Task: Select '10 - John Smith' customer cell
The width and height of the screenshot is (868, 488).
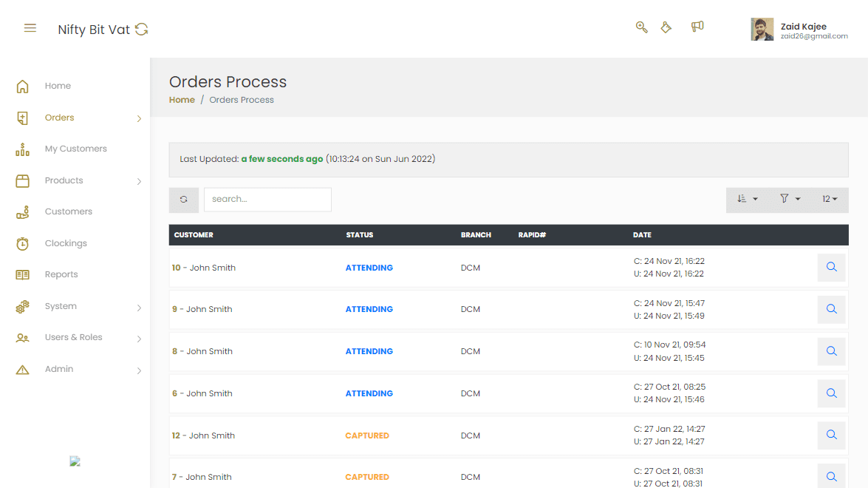Action: (204, 268)
